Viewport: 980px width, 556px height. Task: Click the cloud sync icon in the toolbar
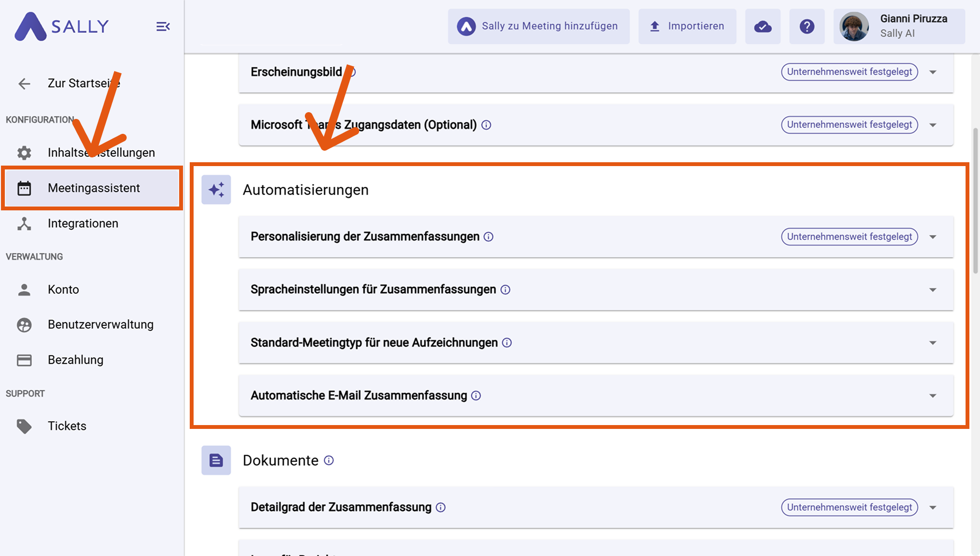pyautogui.click(x=762, y=26)
